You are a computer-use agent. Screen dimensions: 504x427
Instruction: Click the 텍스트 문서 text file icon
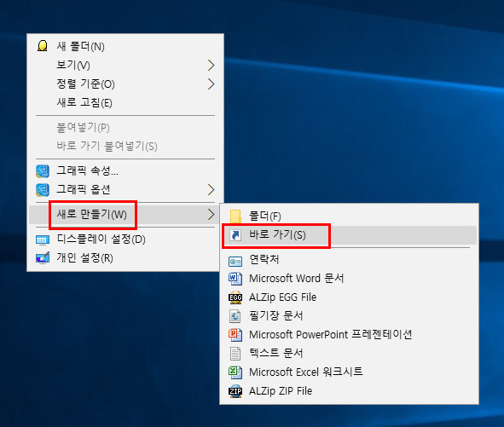(x=235, y=354)
